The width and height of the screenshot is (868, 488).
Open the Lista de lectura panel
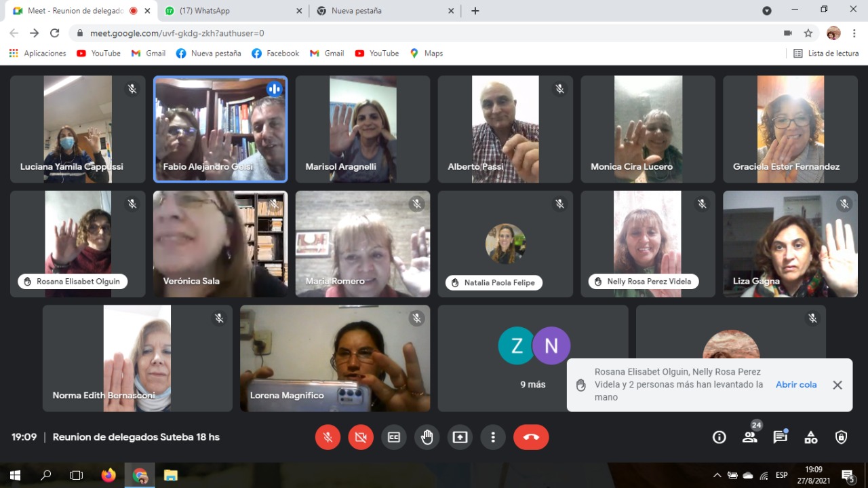coord(826,54)
